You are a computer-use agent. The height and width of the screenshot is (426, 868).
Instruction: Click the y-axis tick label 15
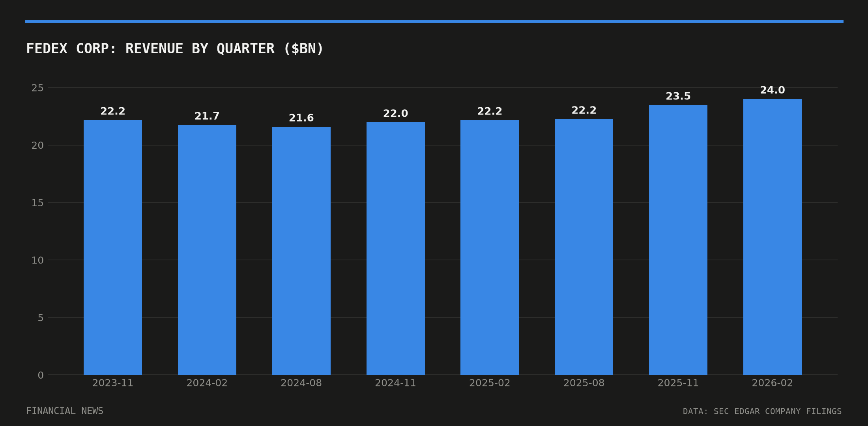[x=37, y=203]
